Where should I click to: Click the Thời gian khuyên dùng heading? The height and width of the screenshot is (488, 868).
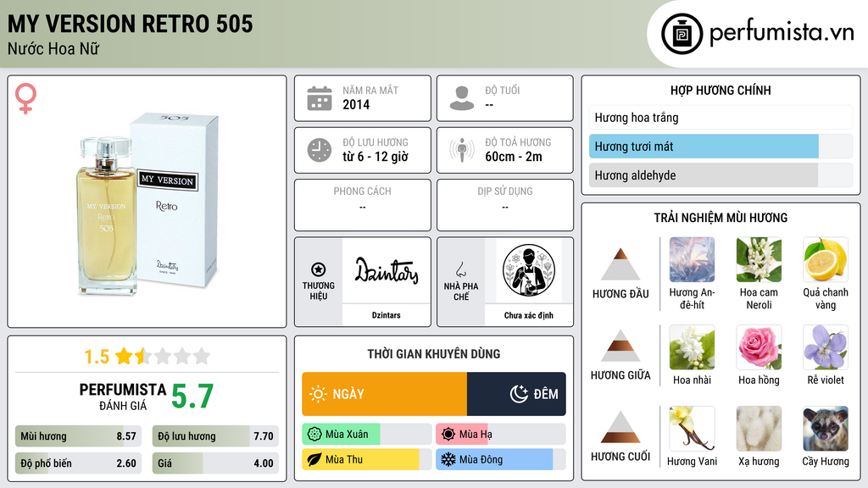(x=434, y=353)
